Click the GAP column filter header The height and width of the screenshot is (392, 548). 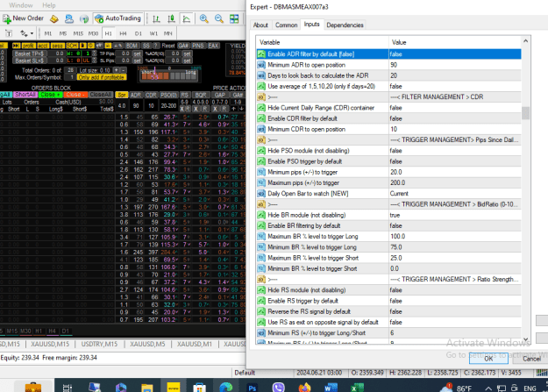[x=219, y=95]
